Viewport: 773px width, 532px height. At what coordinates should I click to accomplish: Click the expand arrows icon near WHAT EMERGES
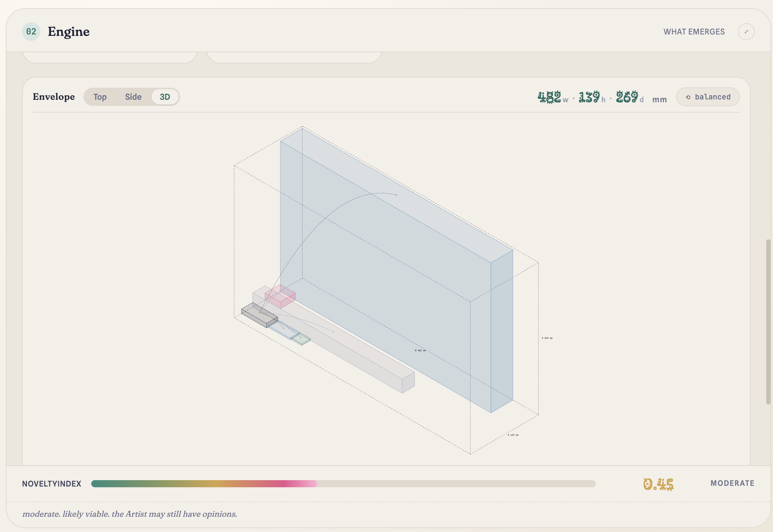pyautogui.click(x=746, y=32)
